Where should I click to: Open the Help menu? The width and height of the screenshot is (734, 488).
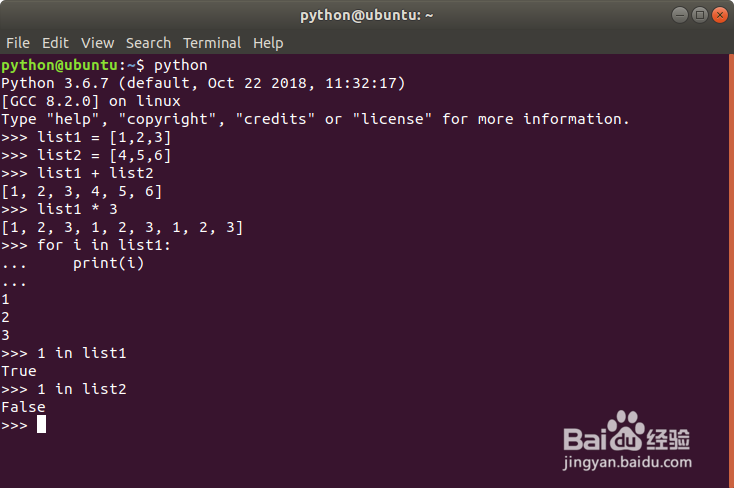coord(268,43)
